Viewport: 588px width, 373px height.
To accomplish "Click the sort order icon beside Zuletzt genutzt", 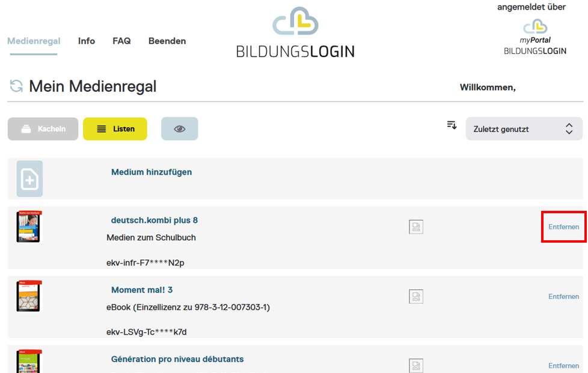I will coord(452,125).
